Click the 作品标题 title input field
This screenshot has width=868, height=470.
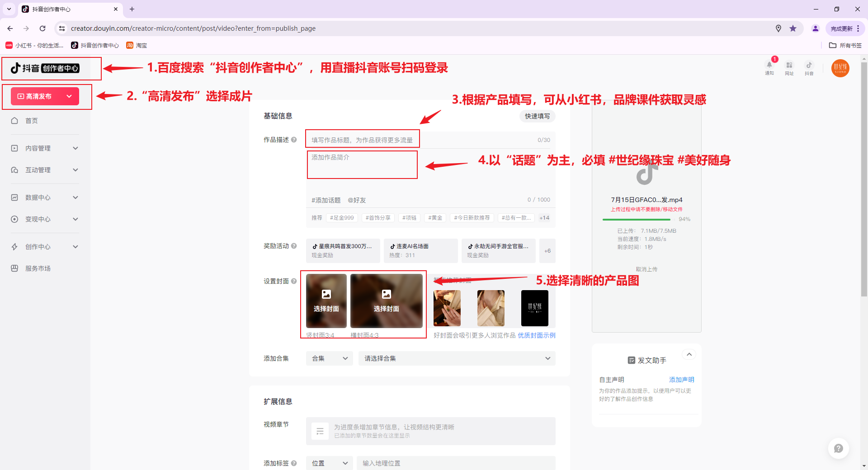point(362,140)
